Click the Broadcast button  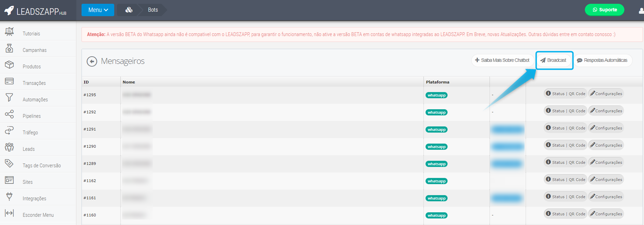[x=554, y=60]
